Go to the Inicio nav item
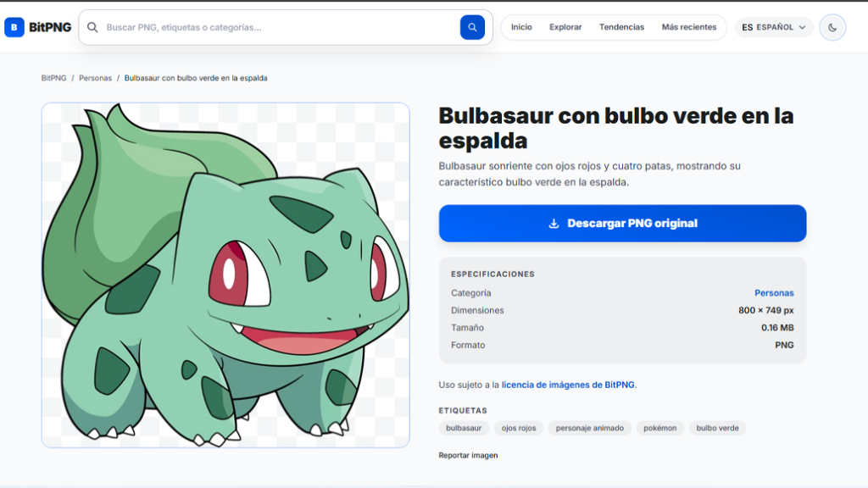868x488 pixels. tap(521, 27)
